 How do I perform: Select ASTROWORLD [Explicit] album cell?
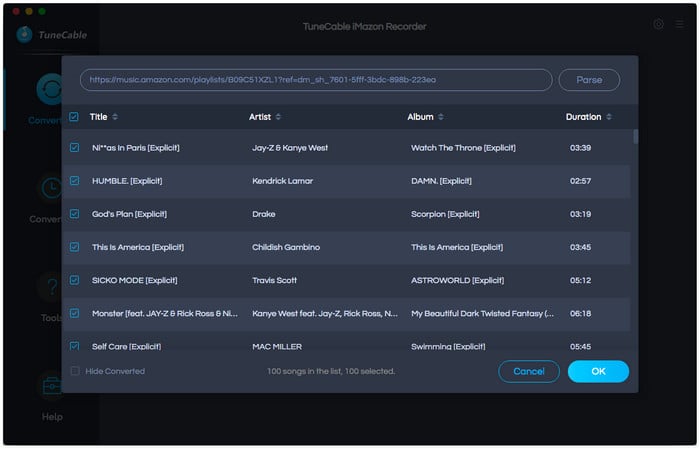pyautogui.click(x=457, y=280)
